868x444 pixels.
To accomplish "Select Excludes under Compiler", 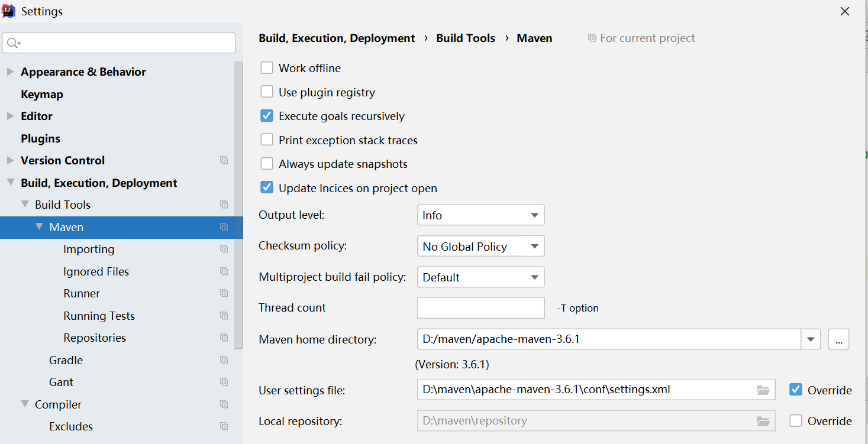I will [71, 426].
